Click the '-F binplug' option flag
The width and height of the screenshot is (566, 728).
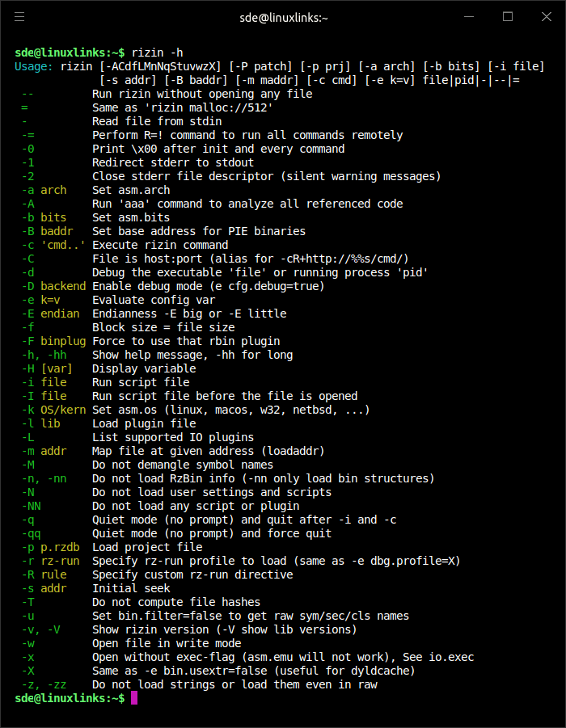51,341
